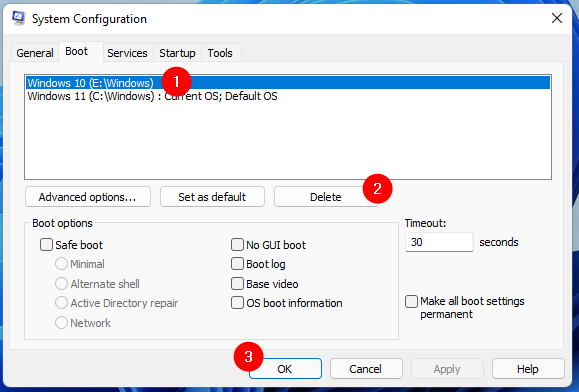Open Help for System Configuration
Screen dimensions: 579x392
point(528,369)
